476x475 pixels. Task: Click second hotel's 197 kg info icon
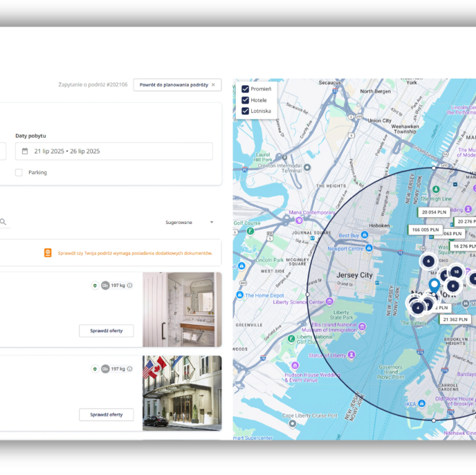[129, 369]
